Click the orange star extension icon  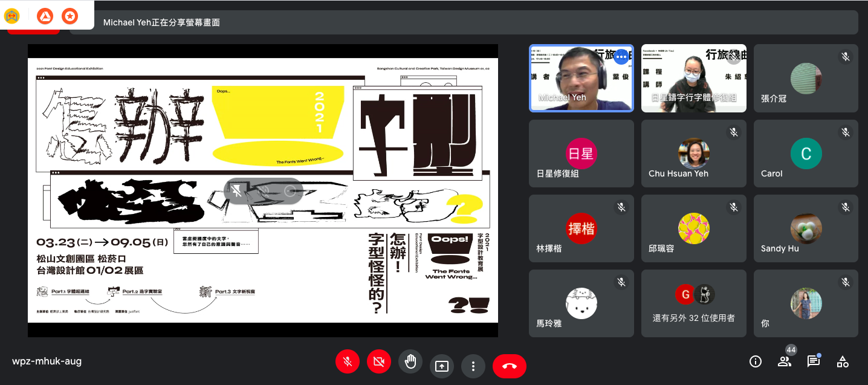click(x=70, y=16)
